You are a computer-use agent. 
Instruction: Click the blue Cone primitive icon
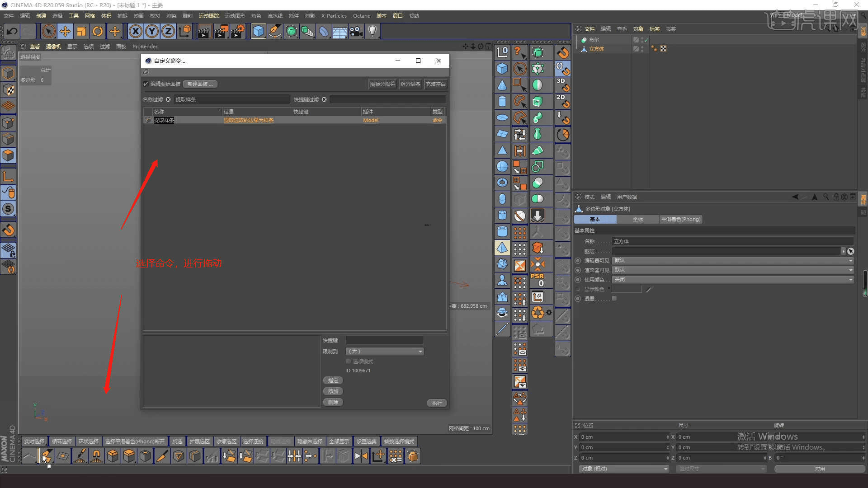[502, 85]
